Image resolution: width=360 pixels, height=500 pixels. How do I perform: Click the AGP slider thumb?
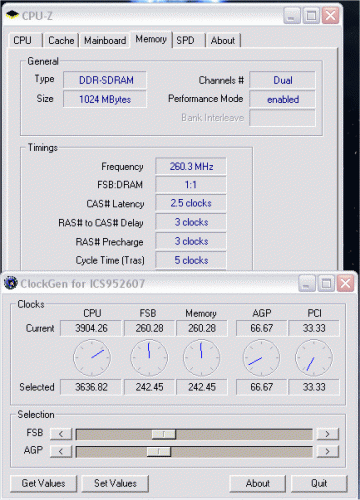tap(159, 452)
